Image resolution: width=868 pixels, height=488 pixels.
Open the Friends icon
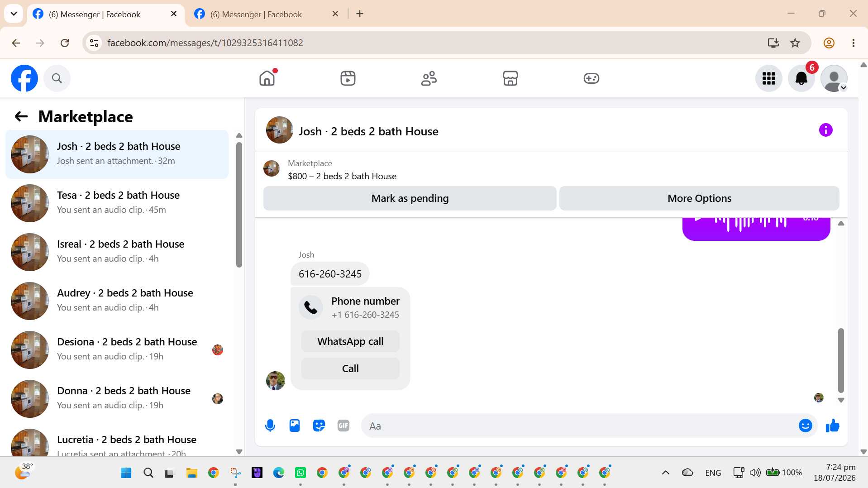[429, 78]
